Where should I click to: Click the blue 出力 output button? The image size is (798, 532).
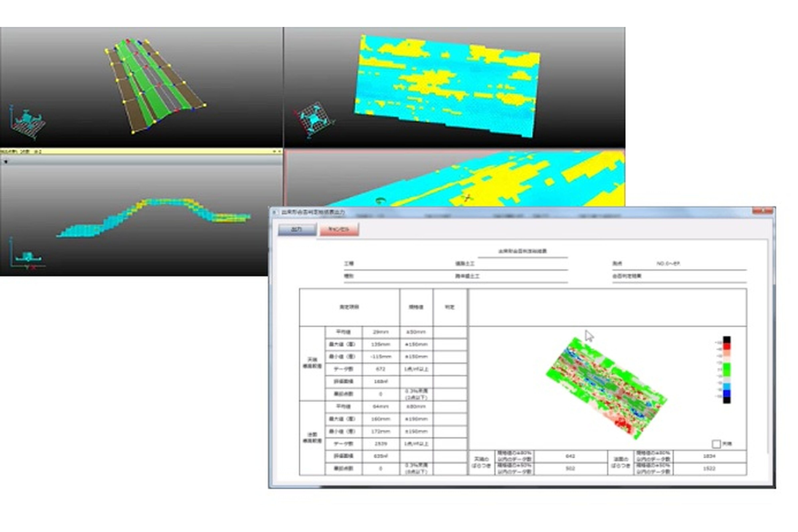297,229
